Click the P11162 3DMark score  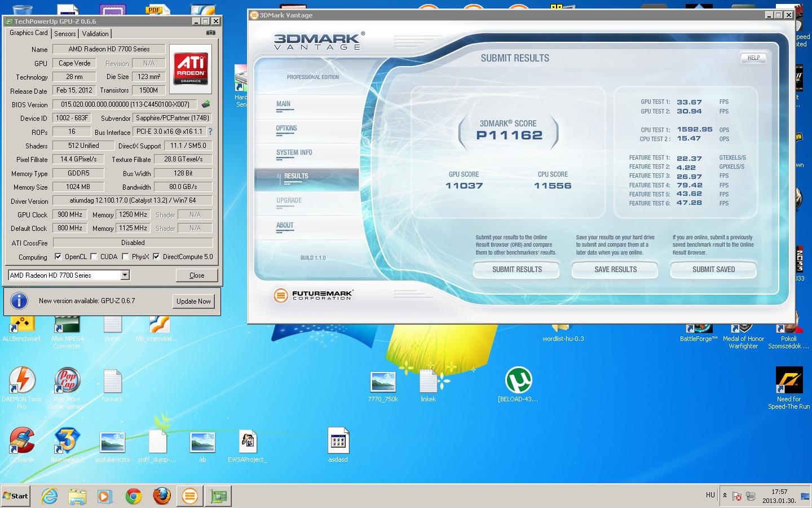pyautogui.click(x=509, y=135)
